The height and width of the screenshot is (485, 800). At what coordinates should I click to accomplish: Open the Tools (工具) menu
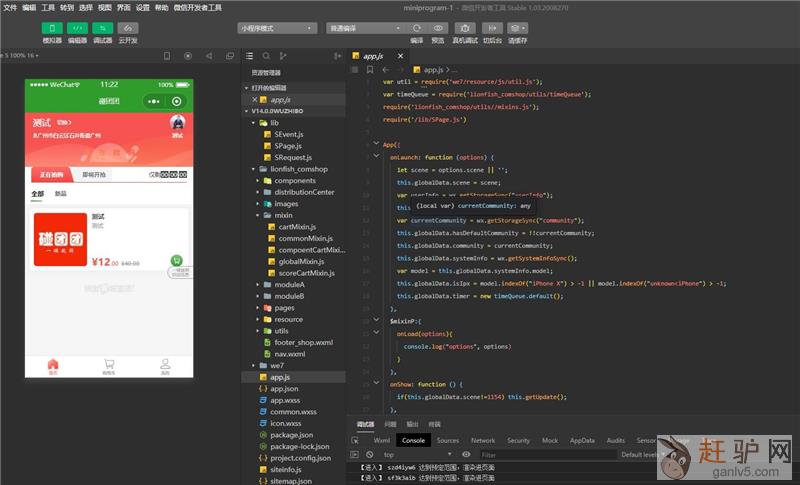pyautogui.click(x=48, y=6)
